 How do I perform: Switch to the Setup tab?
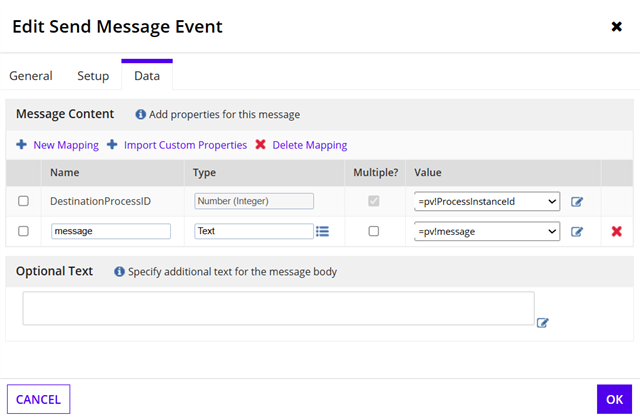pos(93,76)
